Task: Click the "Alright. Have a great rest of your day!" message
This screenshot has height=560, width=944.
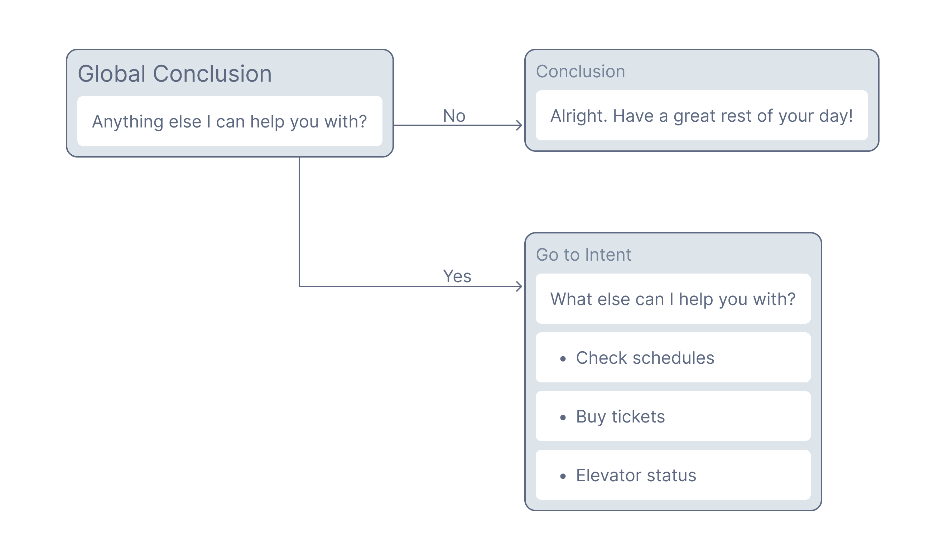Action: 702,115
